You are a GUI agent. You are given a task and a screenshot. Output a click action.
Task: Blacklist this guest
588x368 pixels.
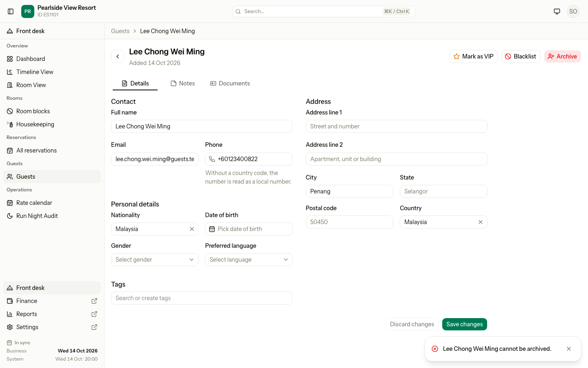pos(521,56)
